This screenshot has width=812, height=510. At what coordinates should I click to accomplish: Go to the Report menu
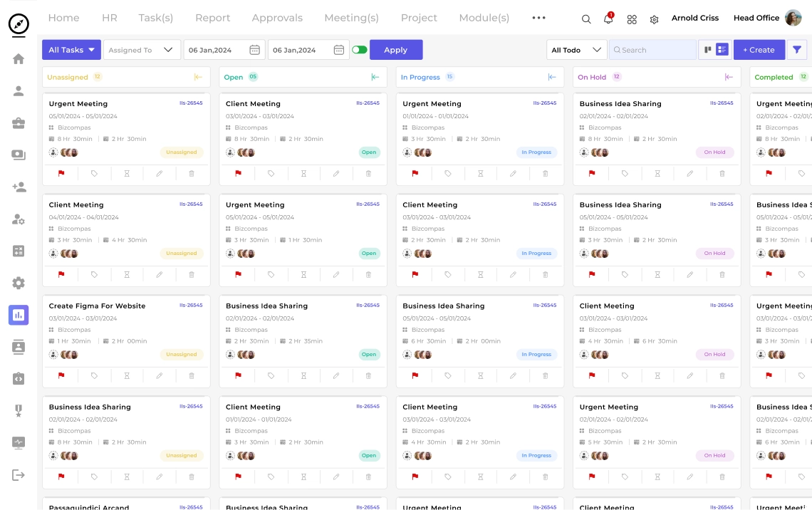pyautogui.click(x=212, y=18)
